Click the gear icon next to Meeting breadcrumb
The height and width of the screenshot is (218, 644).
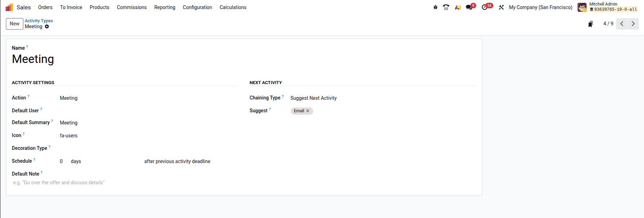(x=47, y=27)
